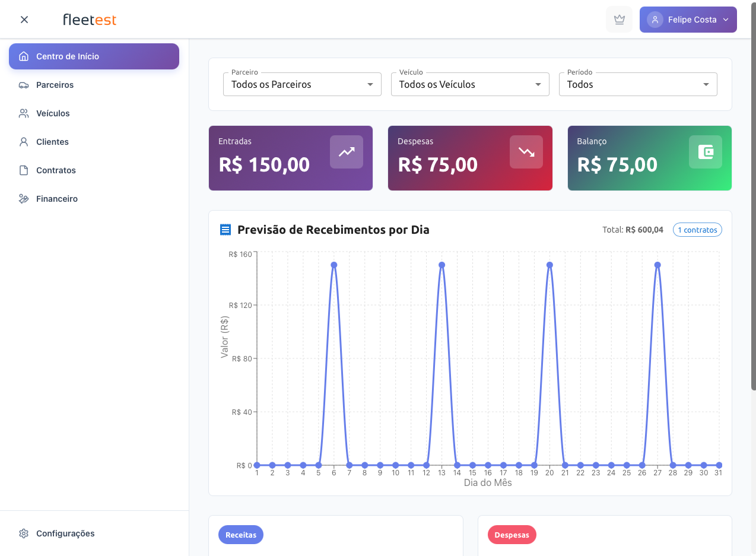Click the Clientes person icon
This screenshot has height=556, width=756.
(24, 142)
